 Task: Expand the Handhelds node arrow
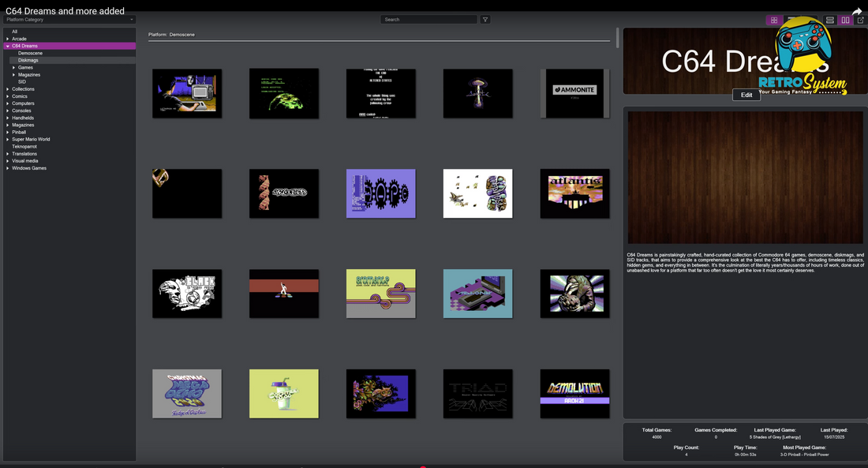coord(7,118)
